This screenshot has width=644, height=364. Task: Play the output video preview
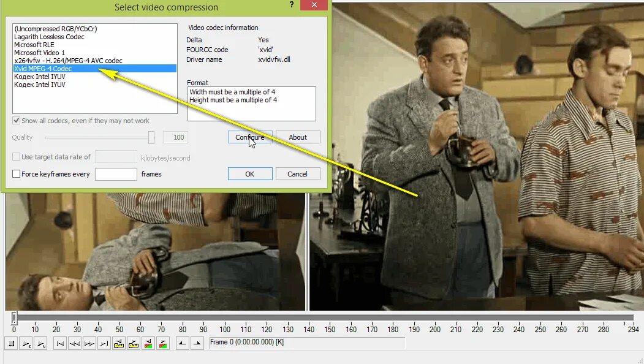[x=40, y=343]
